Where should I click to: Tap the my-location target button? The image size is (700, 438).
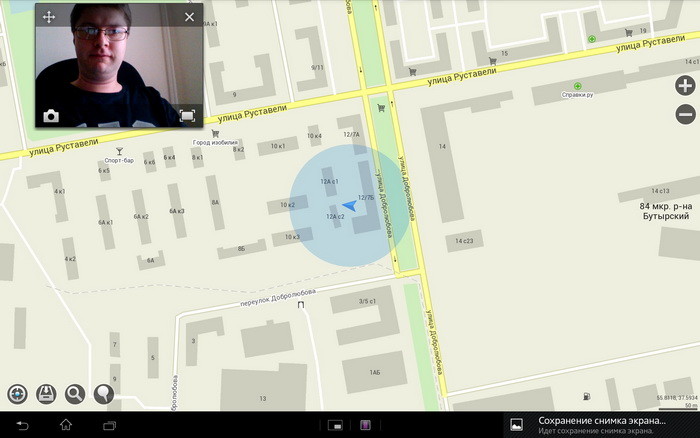tap(17, 394)
